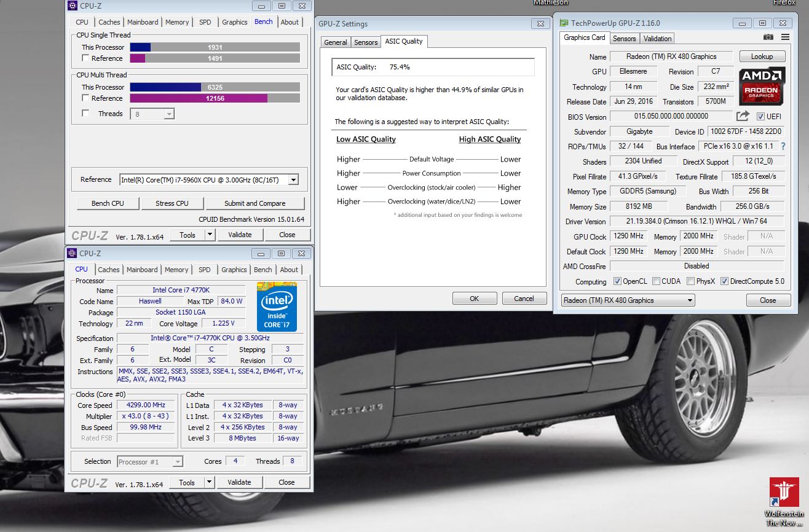Viewport: 809px width, 532px height.
Task: Click the Bench CPU button
Action: point(108,203)
